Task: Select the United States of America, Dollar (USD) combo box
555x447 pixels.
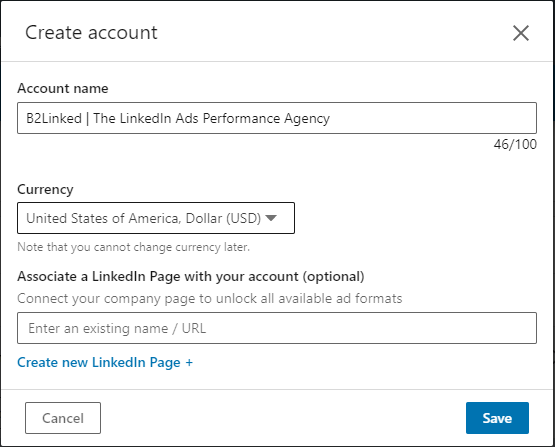Action: point(156,218)
